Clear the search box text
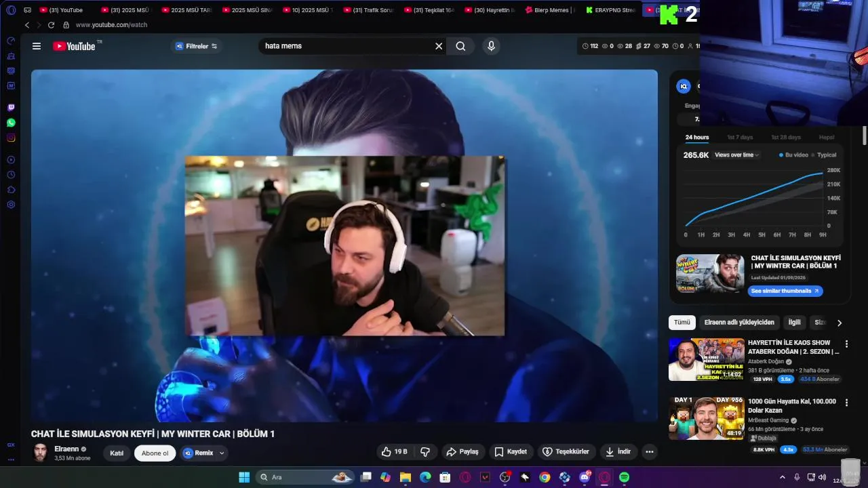Screen dimensions: 868x488 (x=439, y=46)
